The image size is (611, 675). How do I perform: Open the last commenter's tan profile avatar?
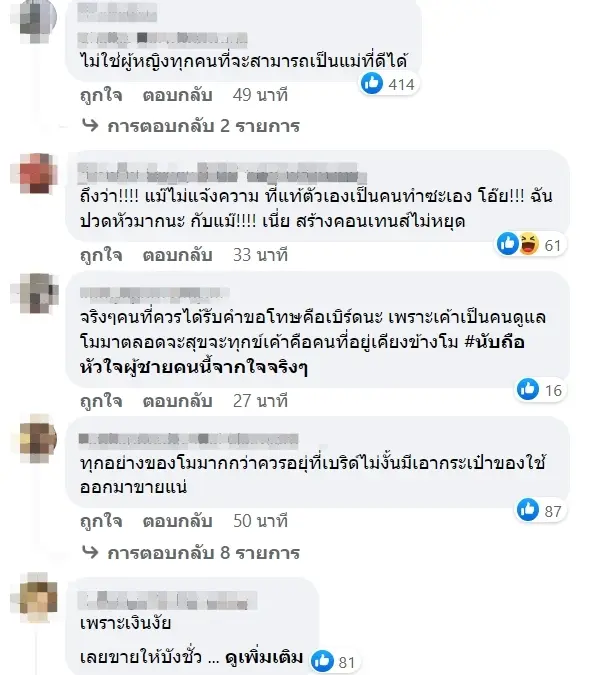tap(38, 598)
